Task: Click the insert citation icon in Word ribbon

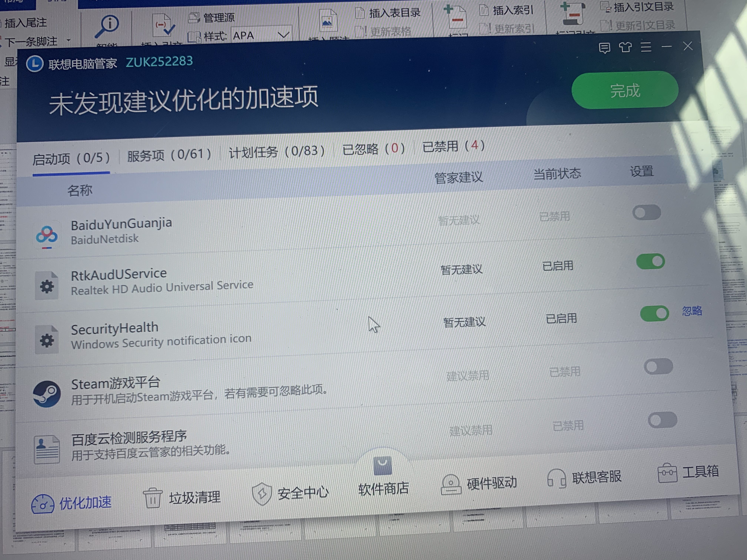Action: point(163,25)
